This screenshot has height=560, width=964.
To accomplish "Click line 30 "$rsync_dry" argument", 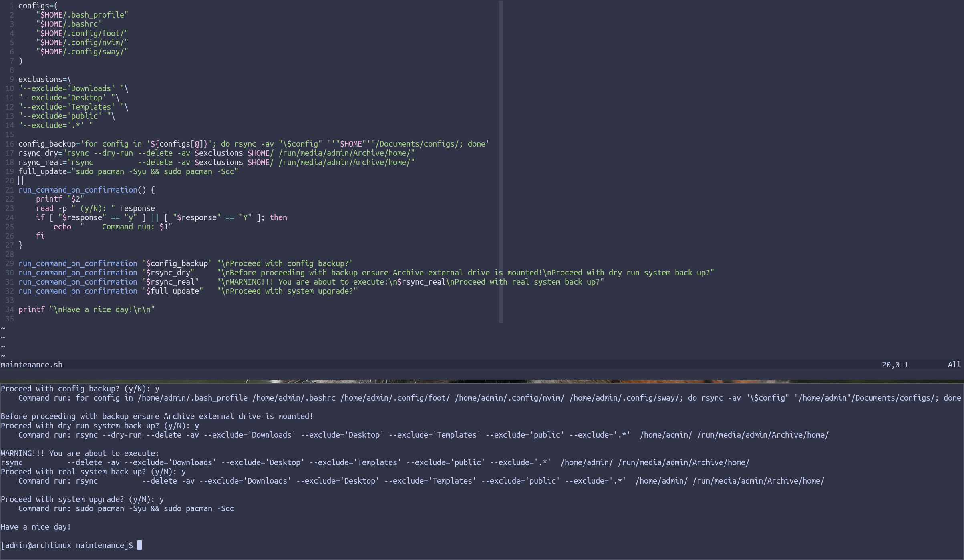I will 168,273.
